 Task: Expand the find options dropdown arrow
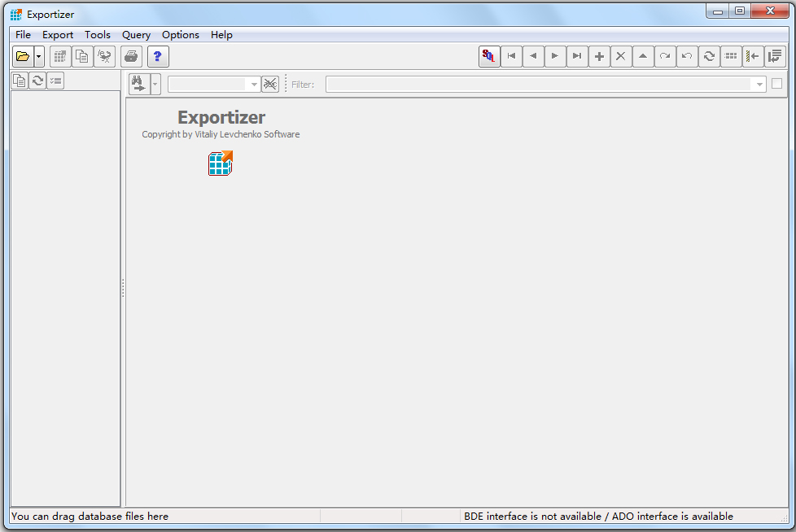click(x=155, y=84)
